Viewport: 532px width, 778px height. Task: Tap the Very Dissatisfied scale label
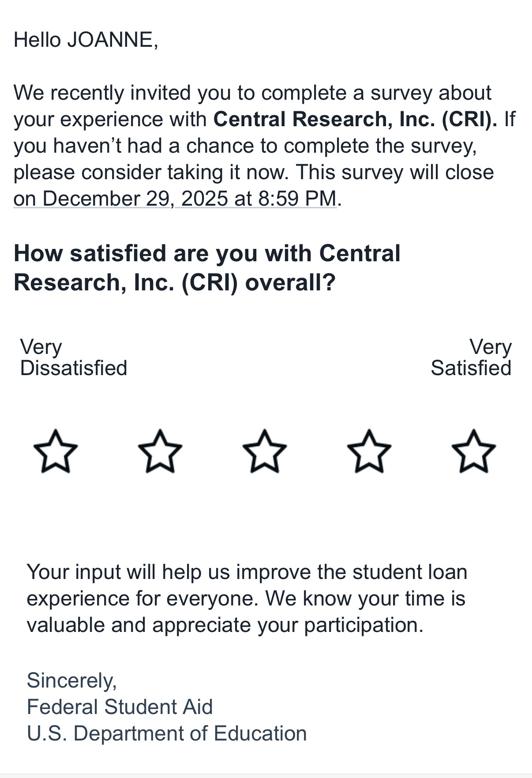click(x=73, y=357)
